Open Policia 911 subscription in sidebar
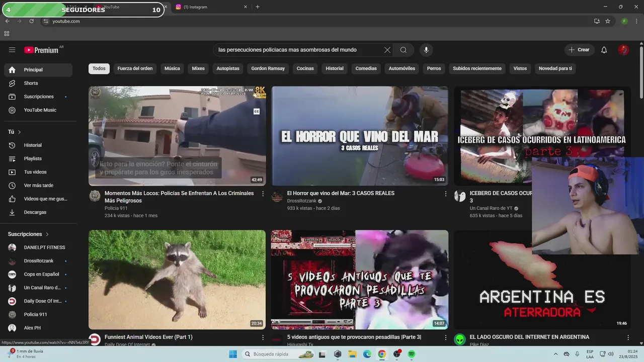 [38, 314]
